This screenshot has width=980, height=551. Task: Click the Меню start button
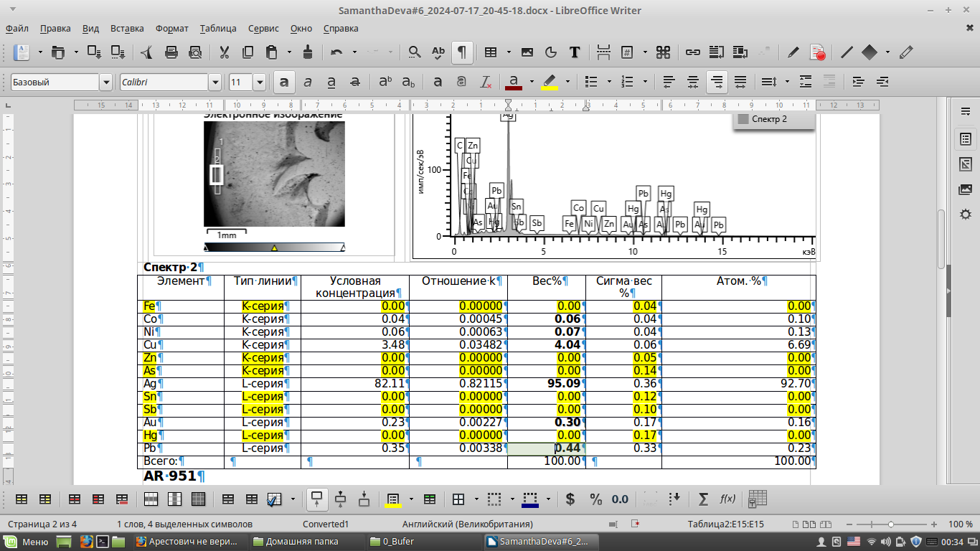27,542
